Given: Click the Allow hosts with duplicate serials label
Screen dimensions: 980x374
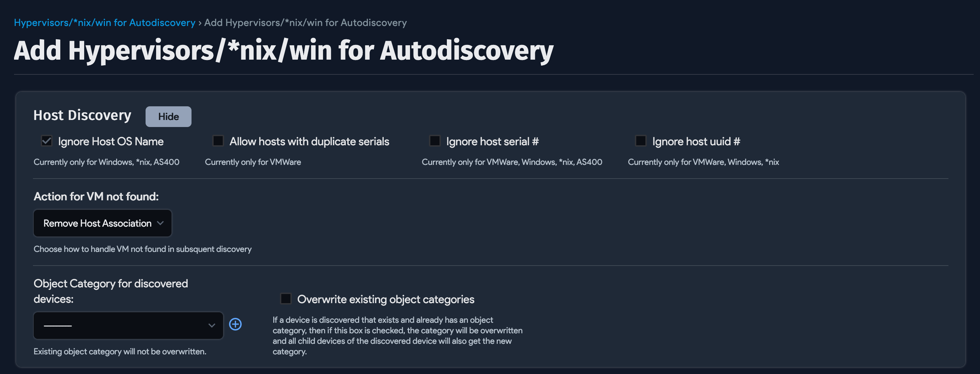Looking at the screenshot, I should [x=309, y=141].
